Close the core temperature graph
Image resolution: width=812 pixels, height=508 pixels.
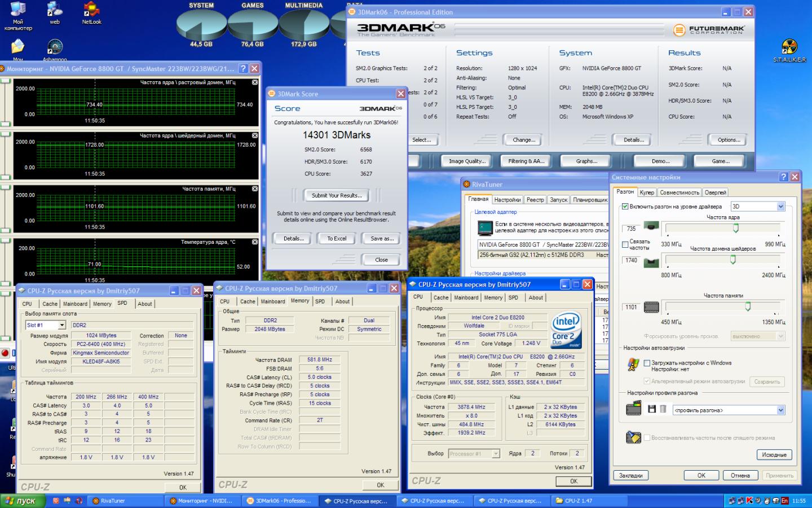click(255, 242)
